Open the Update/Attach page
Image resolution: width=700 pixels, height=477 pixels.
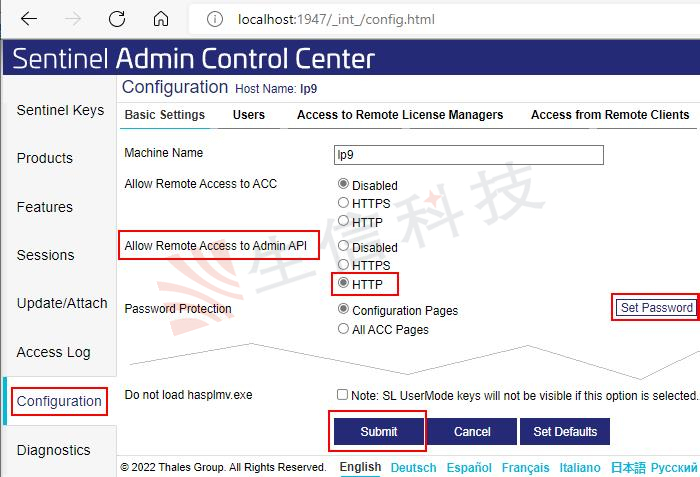pyautogui.click(x=62, y=303)
